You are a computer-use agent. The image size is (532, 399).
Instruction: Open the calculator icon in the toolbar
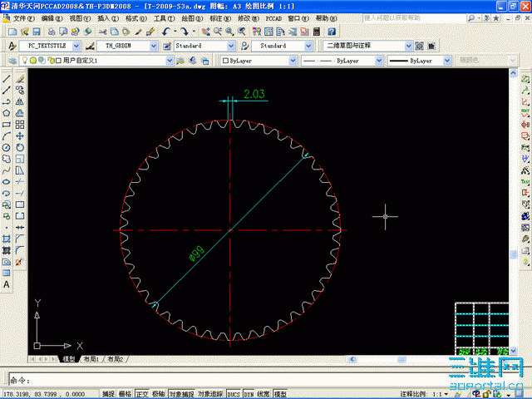click(317, 32)
